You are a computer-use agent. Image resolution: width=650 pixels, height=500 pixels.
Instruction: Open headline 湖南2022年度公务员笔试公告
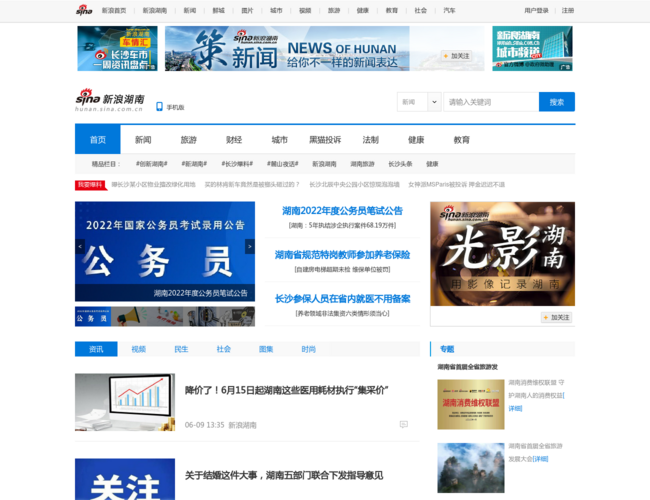point(342,211)
